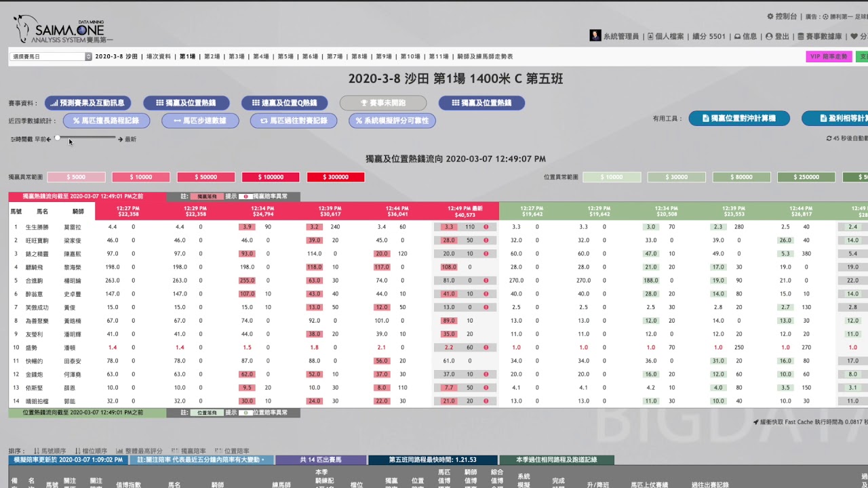Click 登出 to log out
The height and width of the screenshot is (488, 868).
coord(777,37)
